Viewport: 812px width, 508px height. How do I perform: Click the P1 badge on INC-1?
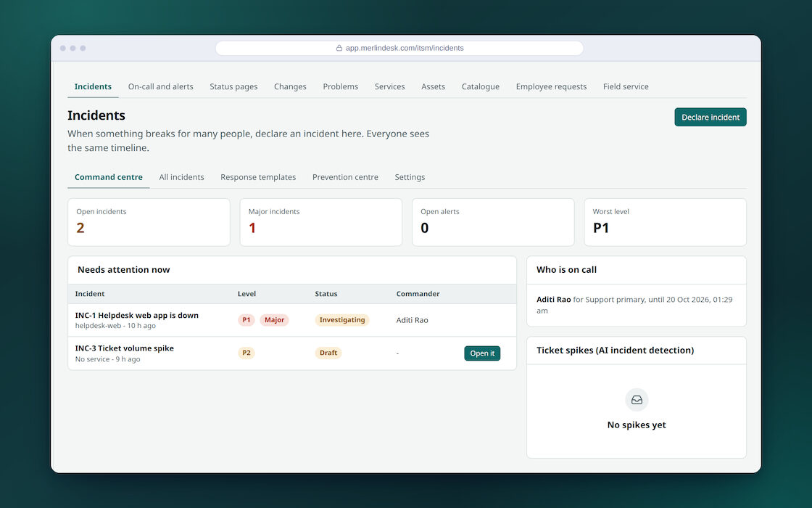[246, 320]
